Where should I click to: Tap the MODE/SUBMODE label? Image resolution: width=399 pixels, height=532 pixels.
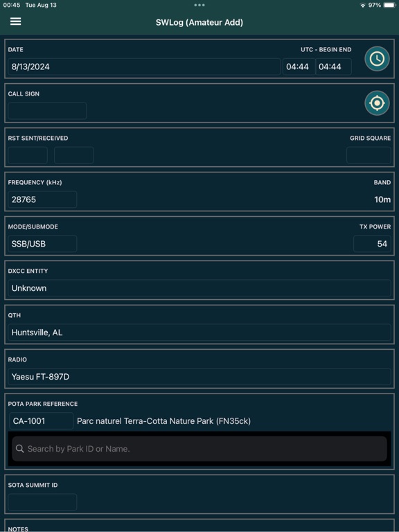point(33,227)
